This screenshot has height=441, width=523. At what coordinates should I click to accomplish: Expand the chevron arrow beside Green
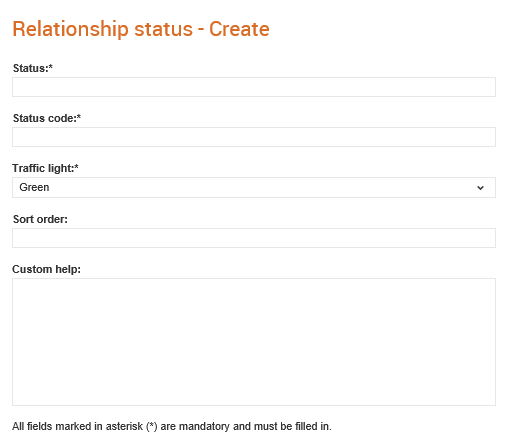[x=480, y=188]
